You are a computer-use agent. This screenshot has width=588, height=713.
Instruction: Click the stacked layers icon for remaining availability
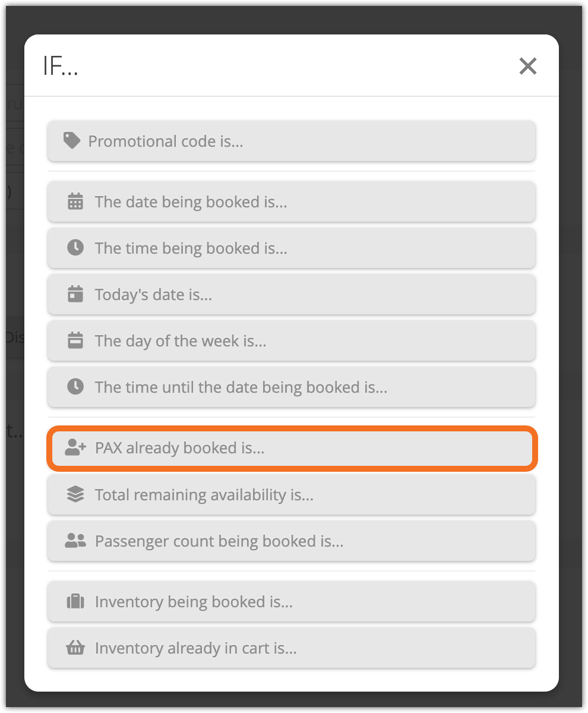75,494
